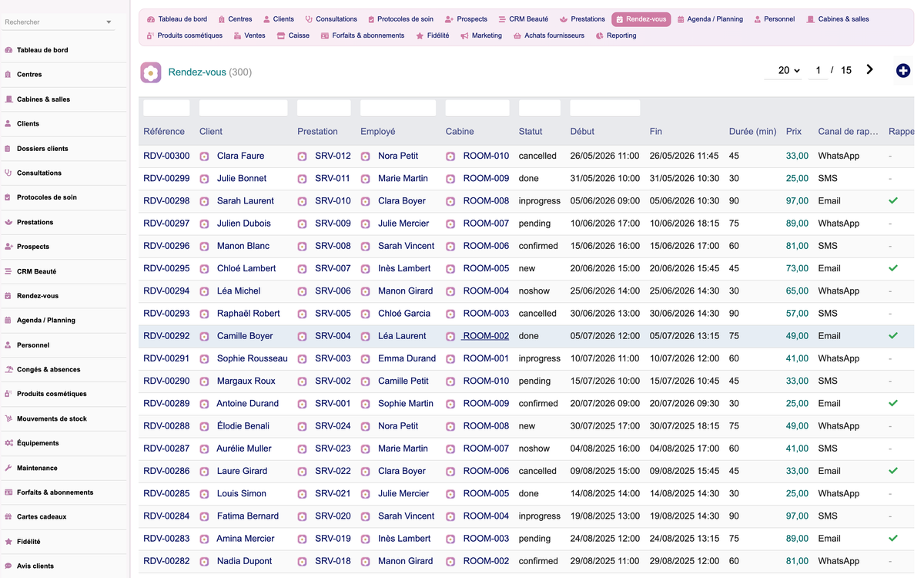Viewport: 924px width, 578px height.
Task: Open Agenda / Planning top menu tab
Action: click(710, 19)
